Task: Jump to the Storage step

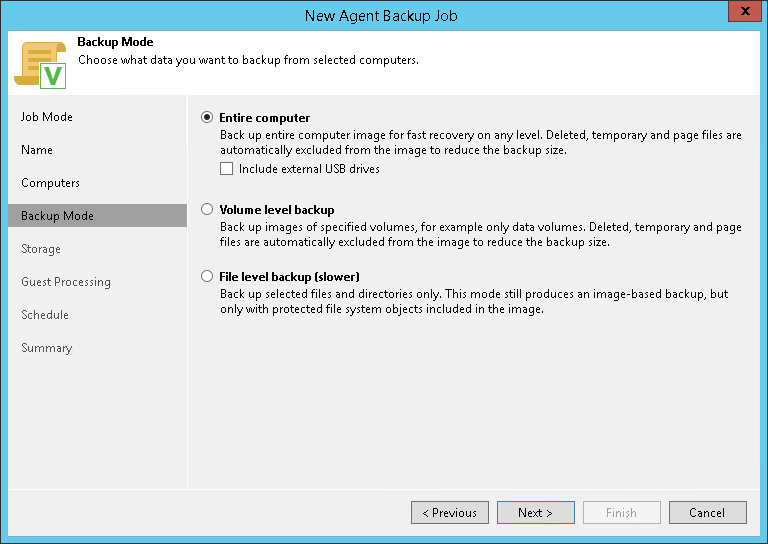Action: tap(41, 249)
